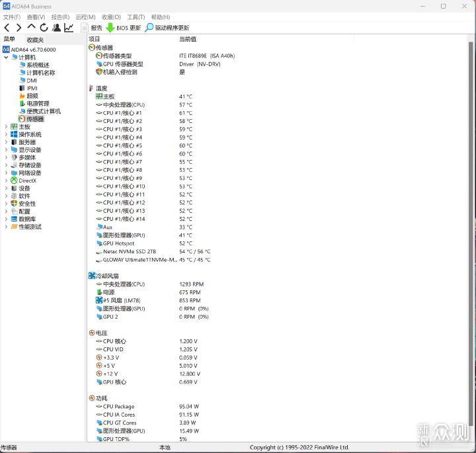Select the AIDA64 v6.70.6000 root item

pyautogui.click(x=30, y=50)
